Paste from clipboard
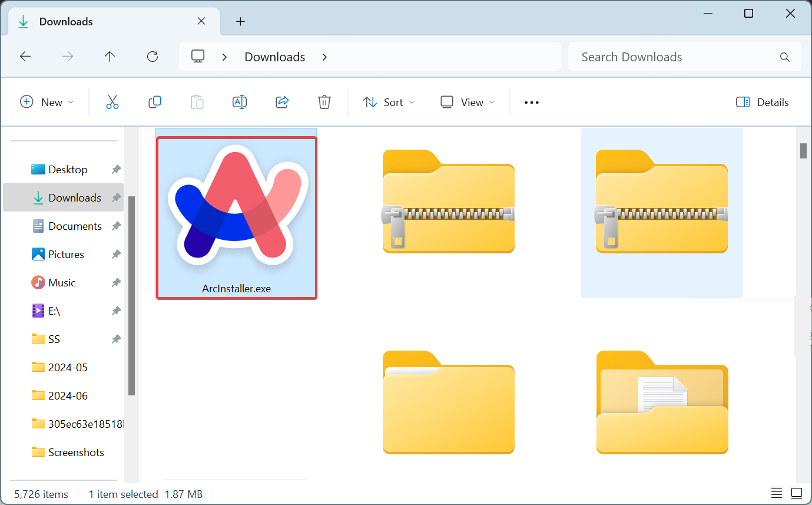The height and width of the screenshot is (505, 812). pyautogui.click(x=197, y=102)
